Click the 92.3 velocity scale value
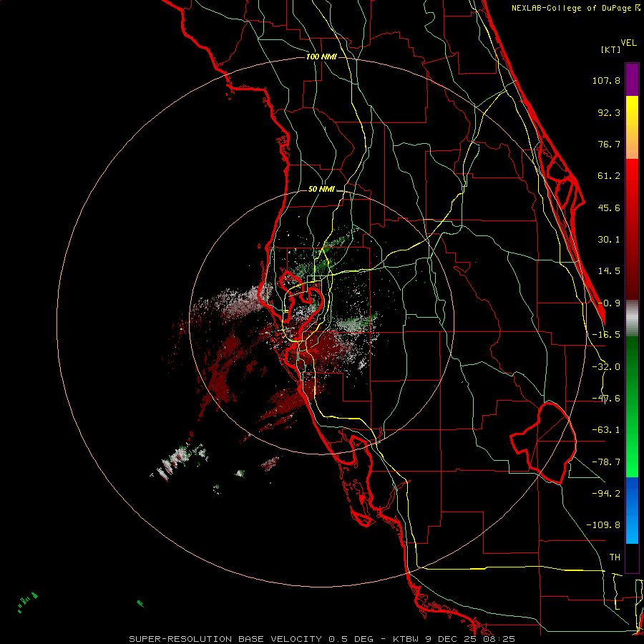Viewport: 644px width, 644px height. pyautogui.click(x=609, y=112)
